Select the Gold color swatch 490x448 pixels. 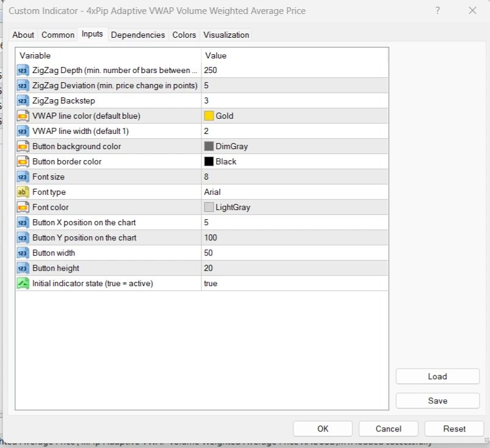pos(209,116)
